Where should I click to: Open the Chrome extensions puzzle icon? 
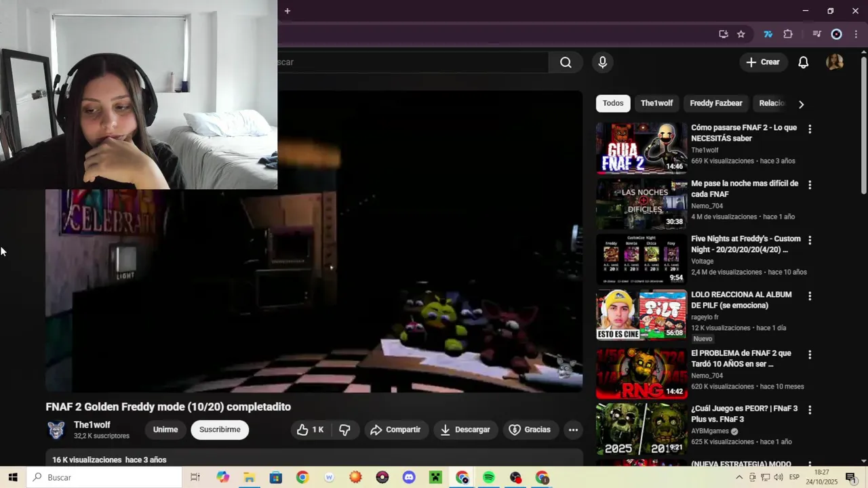(788, 34)
